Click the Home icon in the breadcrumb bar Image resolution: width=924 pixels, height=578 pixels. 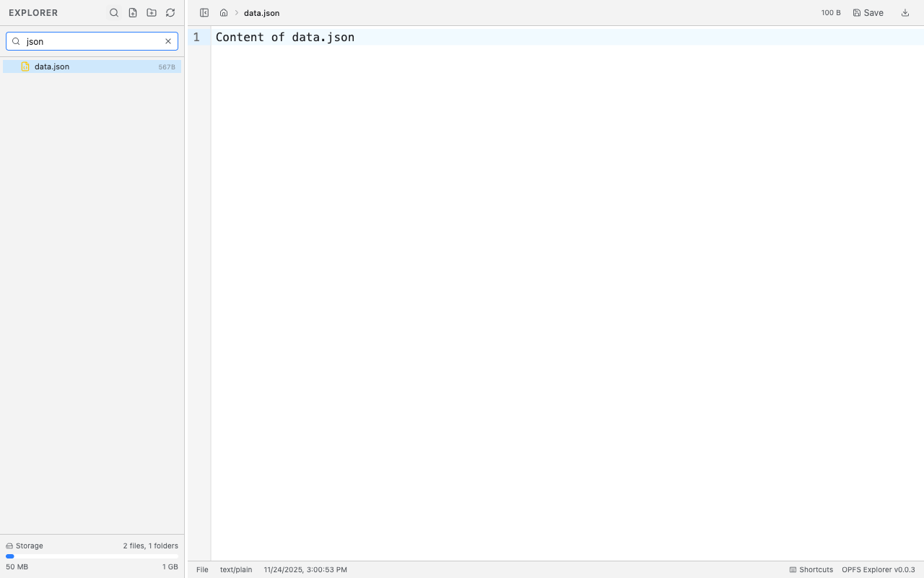(x=223, y=12)
